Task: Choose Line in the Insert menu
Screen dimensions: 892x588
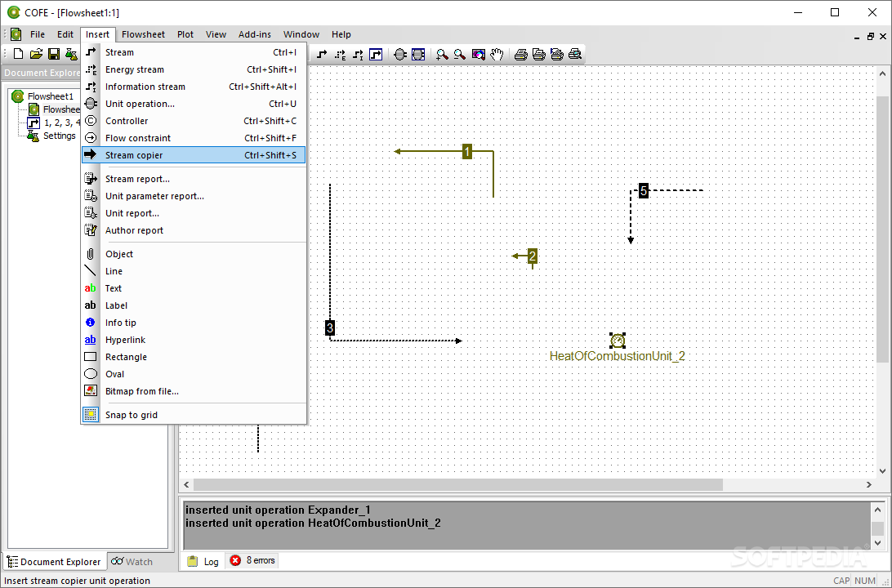Action: point(194,270)
